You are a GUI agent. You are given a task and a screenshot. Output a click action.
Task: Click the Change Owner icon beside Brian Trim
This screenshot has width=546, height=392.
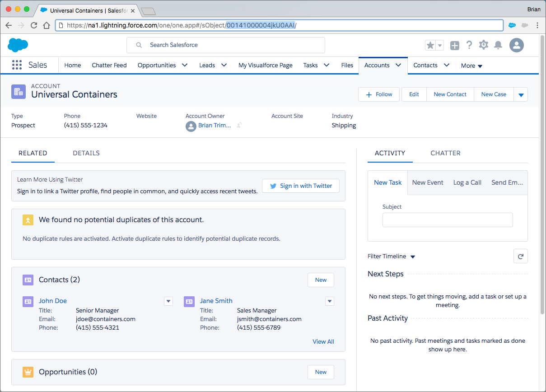click(x=239, y=125)
